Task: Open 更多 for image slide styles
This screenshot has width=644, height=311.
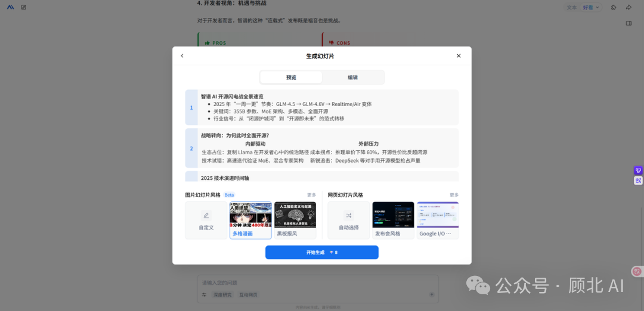Action: (x=312, y=195)
